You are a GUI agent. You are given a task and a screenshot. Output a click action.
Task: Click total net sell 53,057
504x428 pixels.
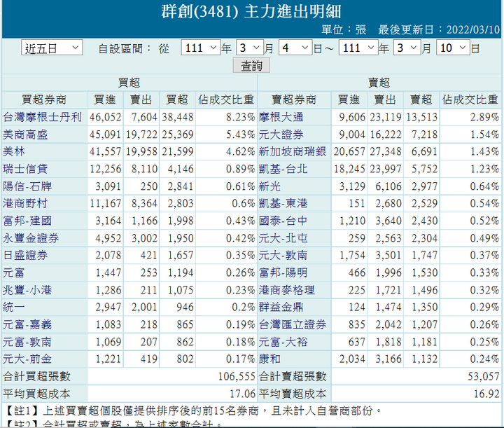point(484,376)
